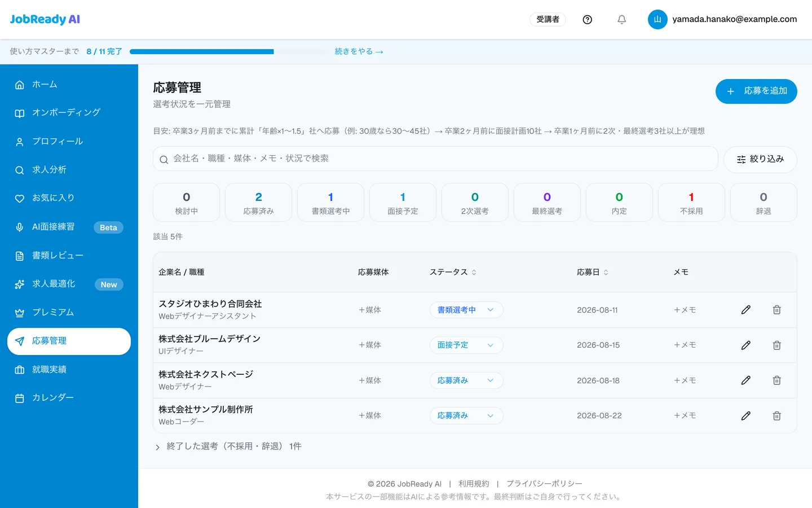Click Webコーダー job title text

(x=182, y=422)
